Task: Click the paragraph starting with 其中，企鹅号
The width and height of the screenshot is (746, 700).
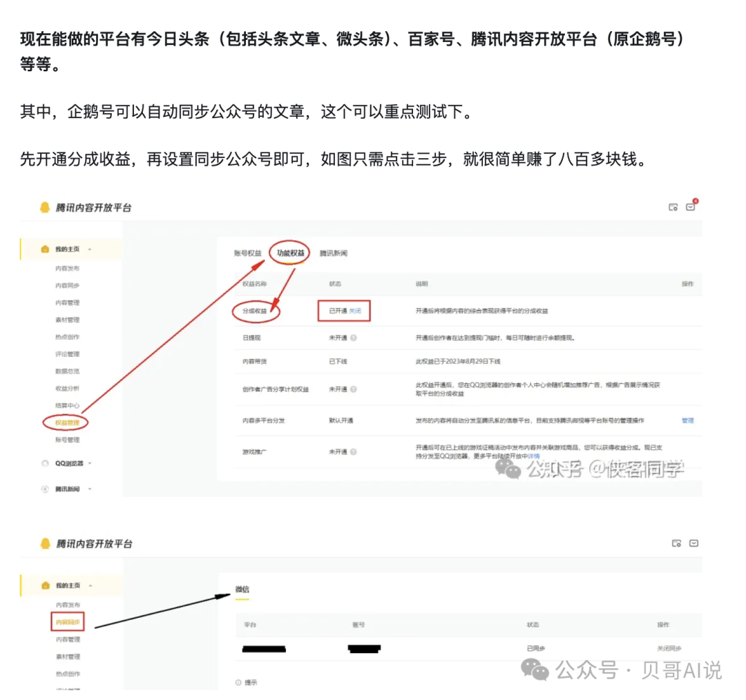Action: [247, 112]
